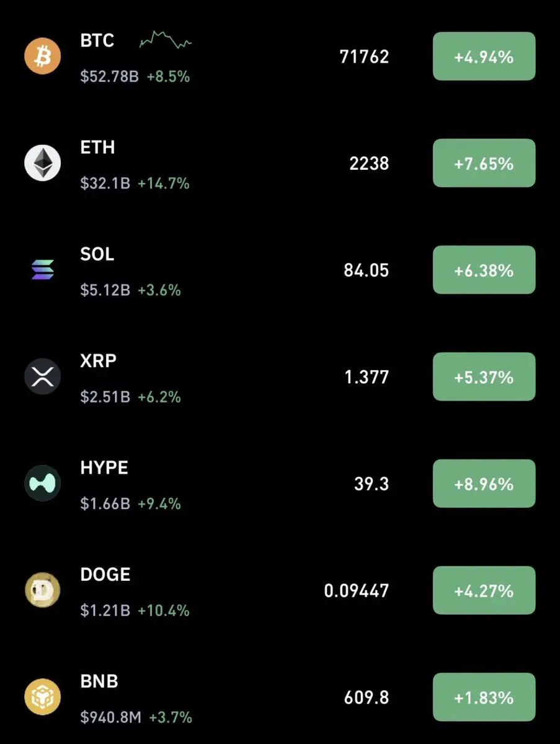This screenshot has width=560, height=744.
Task: Tap the Bitcoin orange coin icon
Action: 42,56
